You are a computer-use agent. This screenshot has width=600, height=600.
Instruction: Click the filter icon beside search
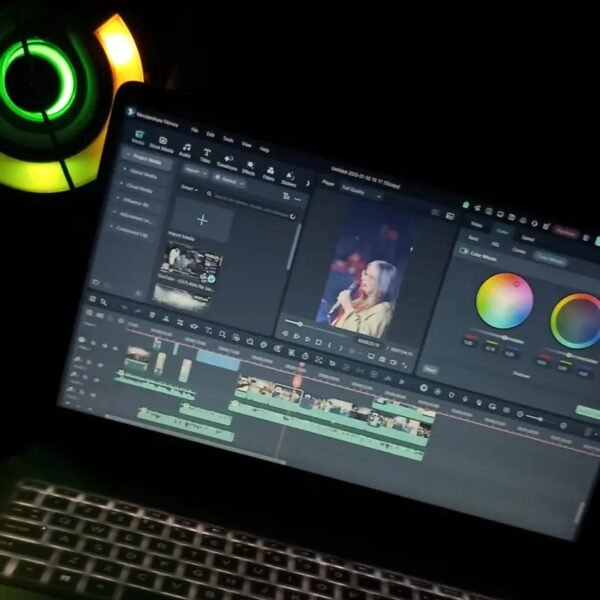pos(286,196)
